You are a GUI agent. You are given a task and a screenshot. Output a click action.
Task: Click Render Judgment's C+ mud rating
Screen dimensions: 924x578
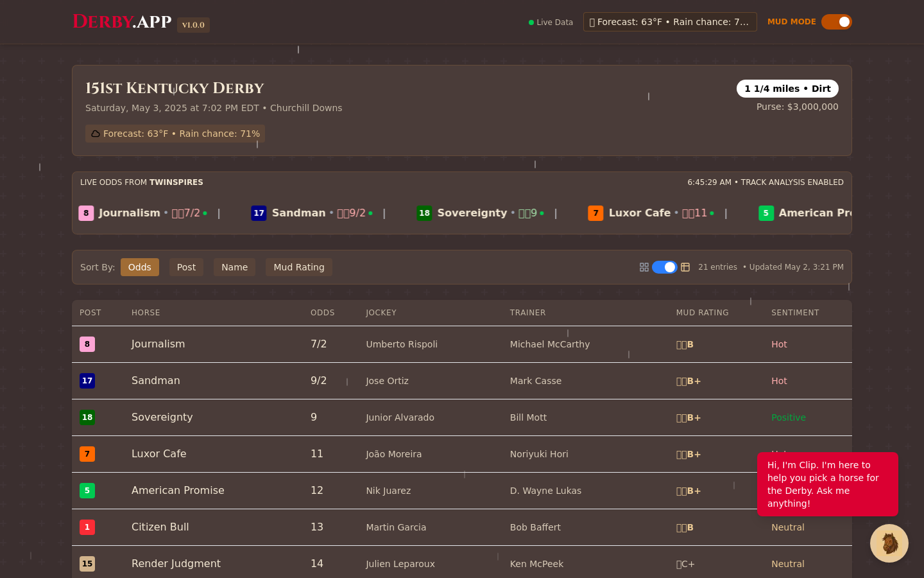pos(685,564)
